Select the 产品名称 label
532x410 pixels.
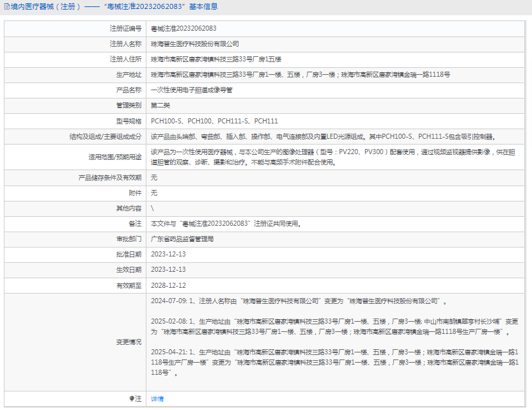129,90
